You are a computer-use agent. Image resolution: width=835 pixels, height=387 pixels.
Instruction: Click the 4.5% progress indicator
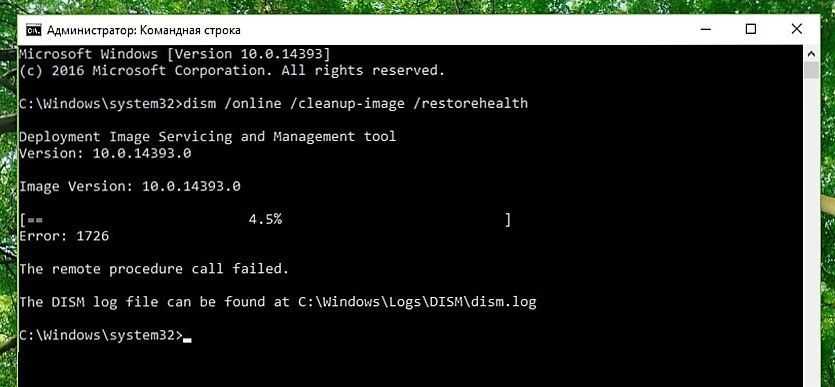265,219
